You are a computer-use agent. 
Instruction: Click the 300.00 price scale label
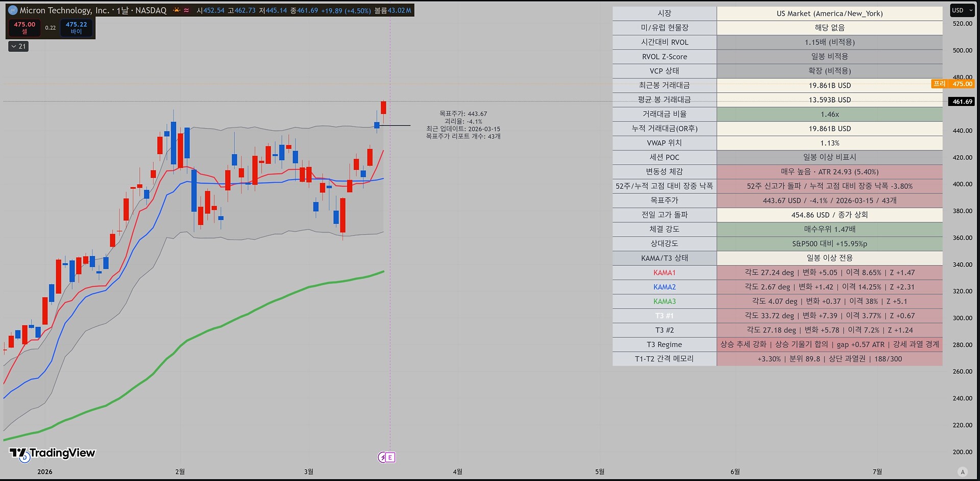point(962,318)
